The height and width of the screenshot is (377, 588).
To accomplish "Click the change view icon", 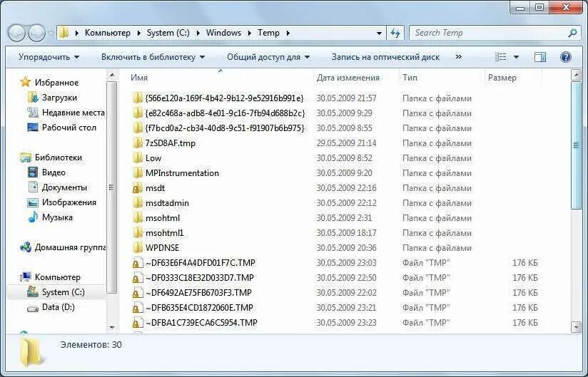I will [x=501, y=57].
